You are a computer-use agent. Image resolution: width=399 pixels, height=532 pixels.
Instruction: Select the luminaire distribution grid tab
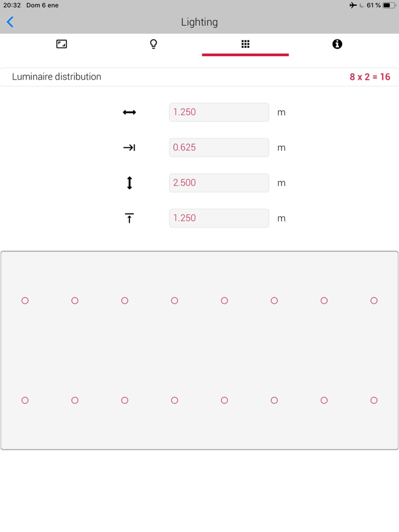(245, 43)
